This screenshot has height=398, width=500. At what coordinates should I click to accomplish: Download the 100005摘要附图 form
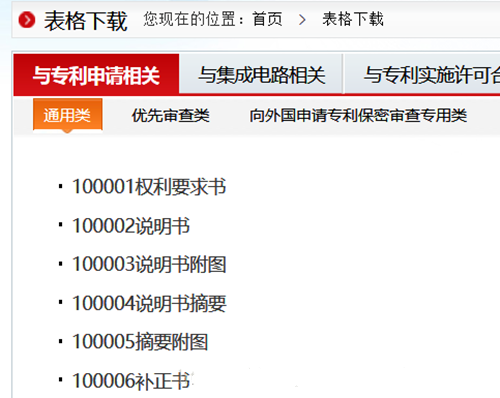140,342
